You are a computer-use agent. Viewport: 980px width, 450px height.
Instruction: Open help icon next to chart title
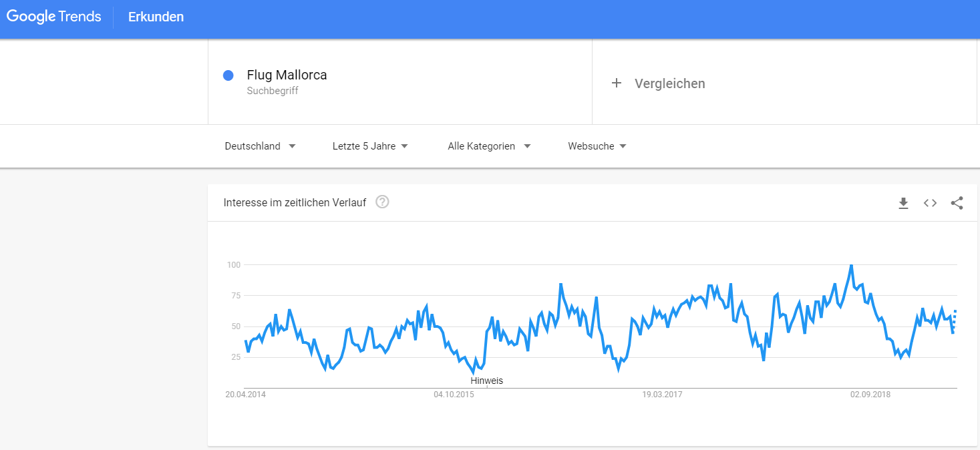click(382, 202)
